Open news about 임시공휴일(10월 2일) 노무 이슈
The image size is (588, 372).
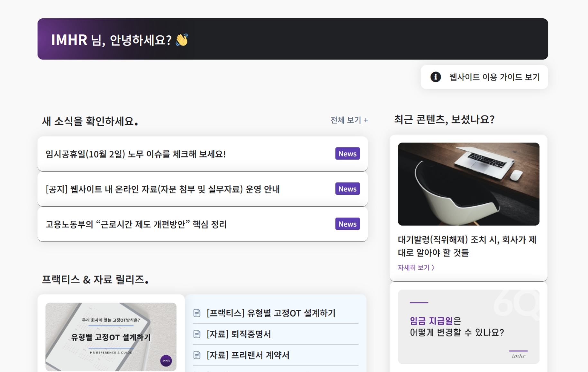[136, 154]
